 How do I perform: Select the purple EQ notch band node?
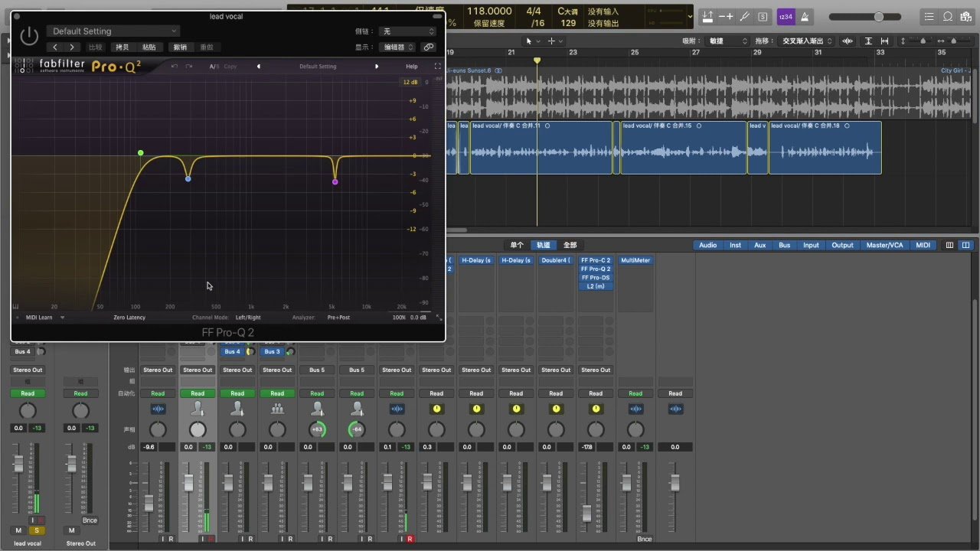[335, 182]
